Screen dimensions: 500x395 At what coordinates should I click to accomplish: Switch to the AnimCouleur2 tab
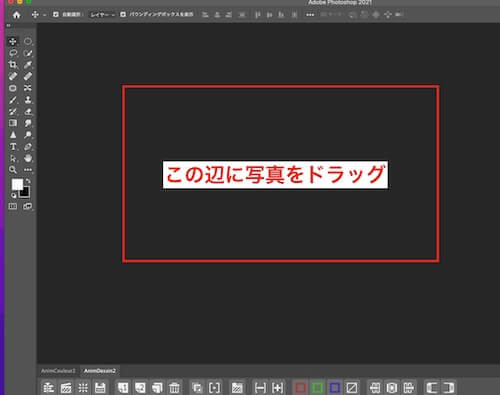pyautogui.click(x=58, y=371)
